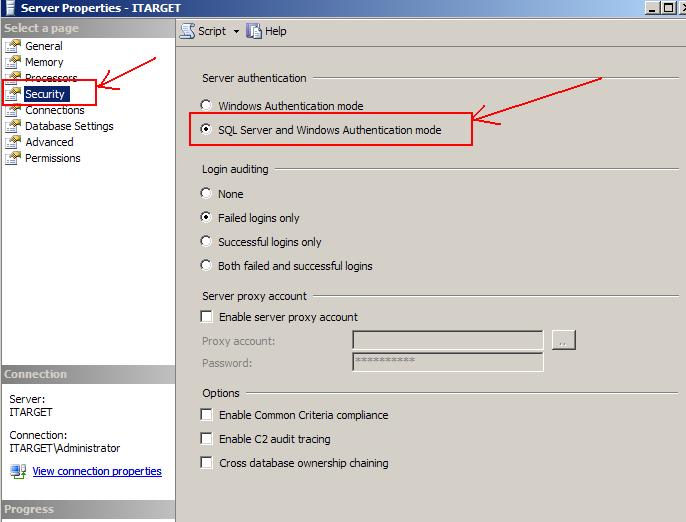Choose Both failed and successful logins
The width and height of the screenshot is (686, 522).
[206, 265]
